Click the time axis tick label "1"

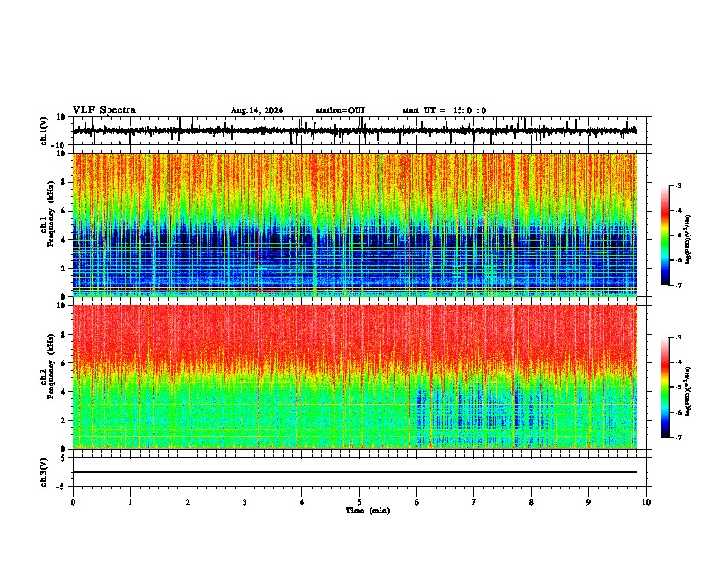click(x=130, y=502)
